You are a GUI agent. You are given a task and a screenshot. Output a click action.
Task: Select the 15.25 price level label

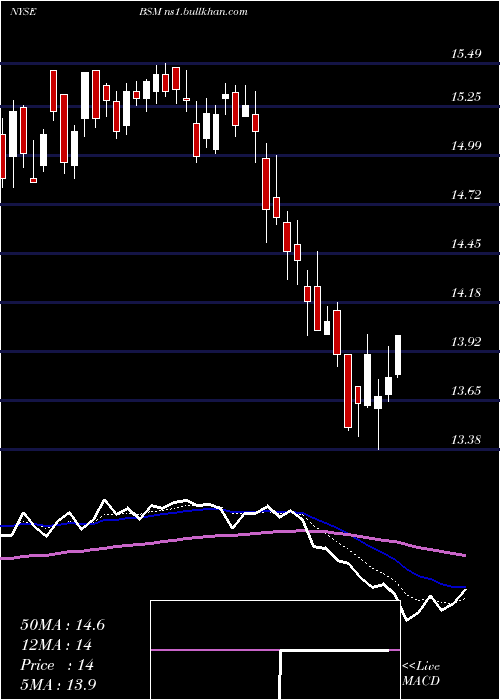click(466, 96)
